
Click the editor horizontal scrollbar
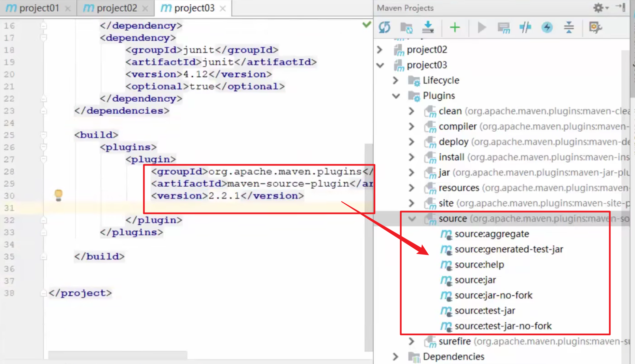[x=118, y=355]
